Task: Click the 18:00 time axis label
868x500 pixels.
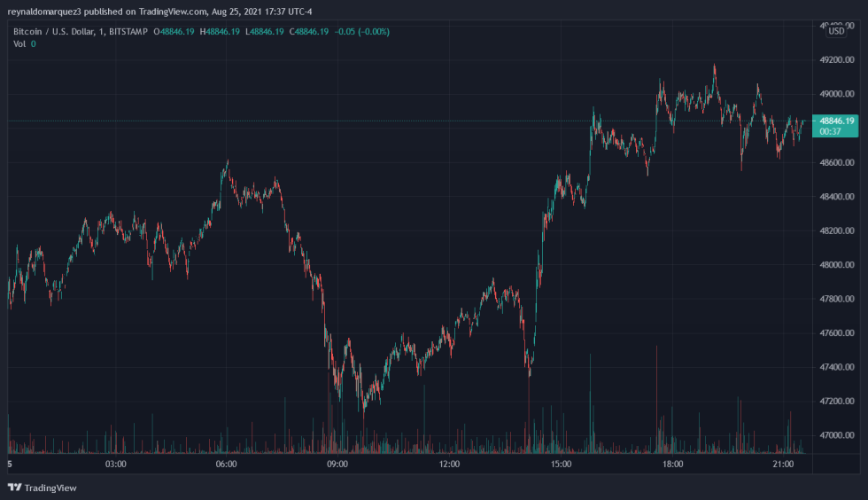Action: 672,464
